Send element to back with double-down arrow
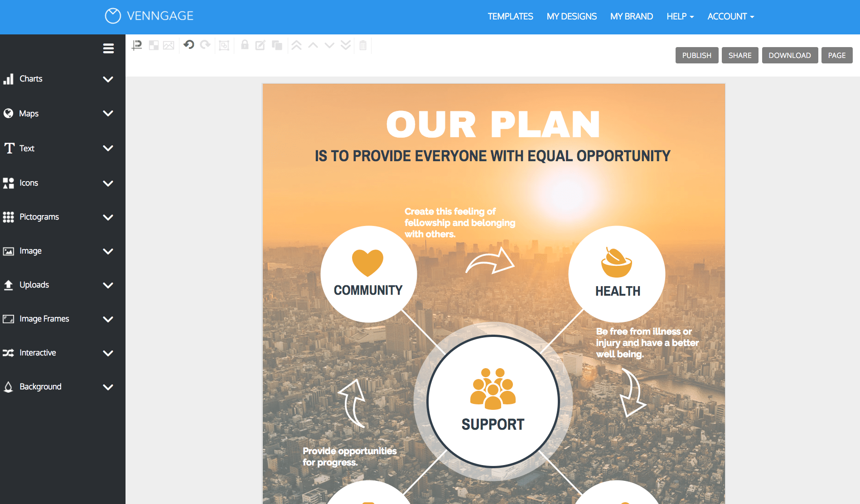Image resolution: width=860 pixels, height=504 pixels. (x=346, y=45)
